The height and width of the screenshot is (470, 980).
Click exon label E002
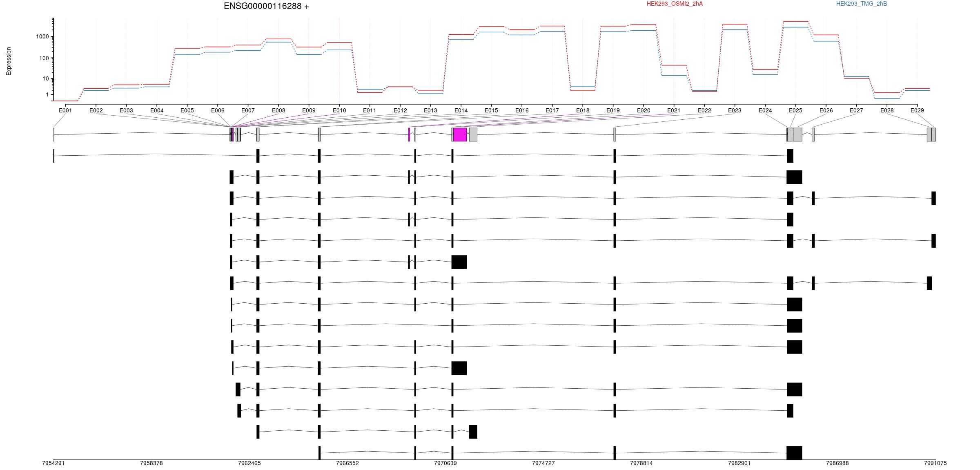[96, 110]
